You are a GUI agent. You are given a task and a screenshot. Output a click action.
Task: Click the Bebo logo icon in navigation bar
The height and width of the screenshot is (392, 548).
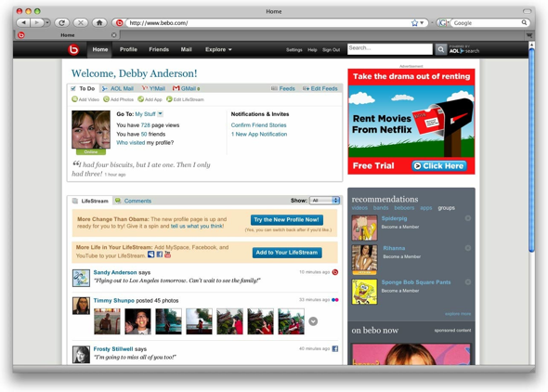click(73, 49)
